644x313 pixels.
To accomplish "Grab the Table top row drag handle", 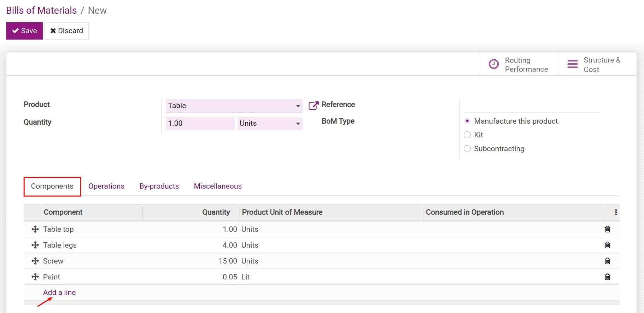I will pos(35,229).
